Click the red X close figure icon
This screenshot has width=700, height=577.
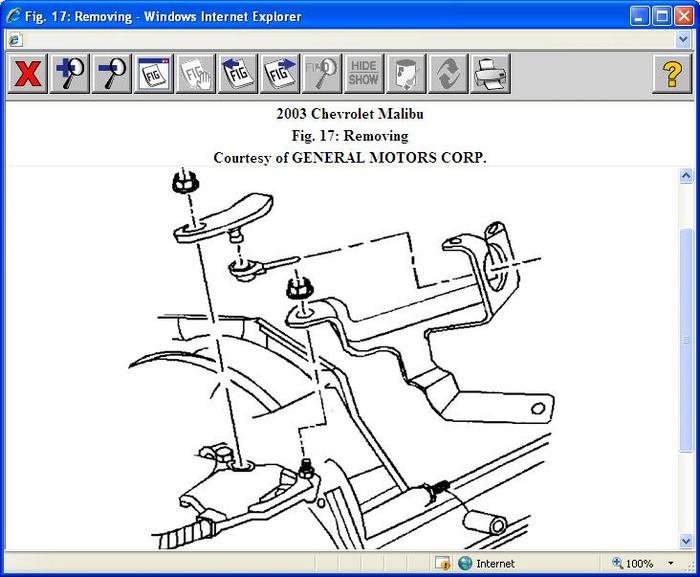coord(27,73)
